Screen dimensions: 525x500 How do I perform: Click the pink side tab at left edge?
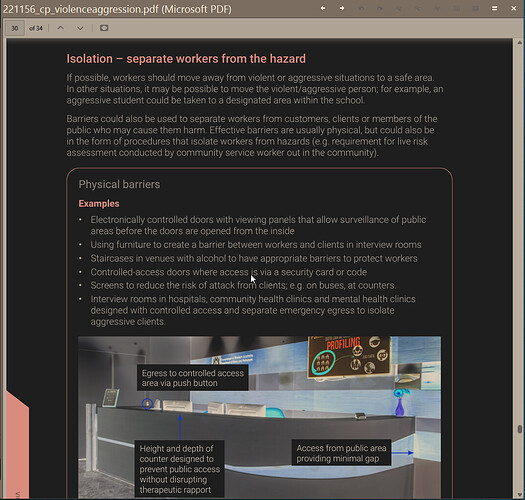(x=18, y=445)
